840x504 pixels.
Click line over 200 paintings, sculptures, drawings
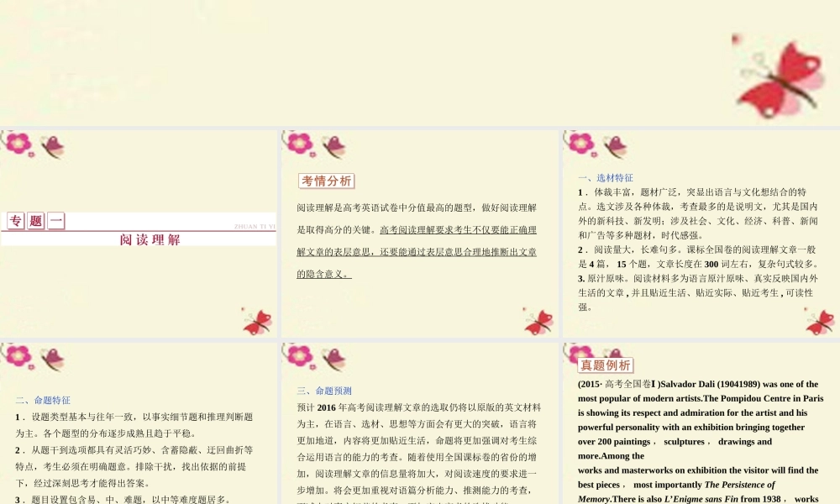[675, 442]
